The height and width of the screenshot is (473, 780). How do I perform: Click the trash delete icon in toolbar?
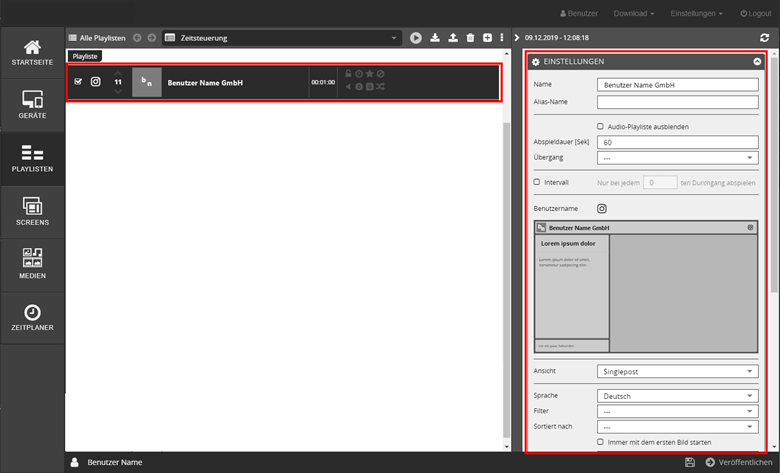point(469,38)
